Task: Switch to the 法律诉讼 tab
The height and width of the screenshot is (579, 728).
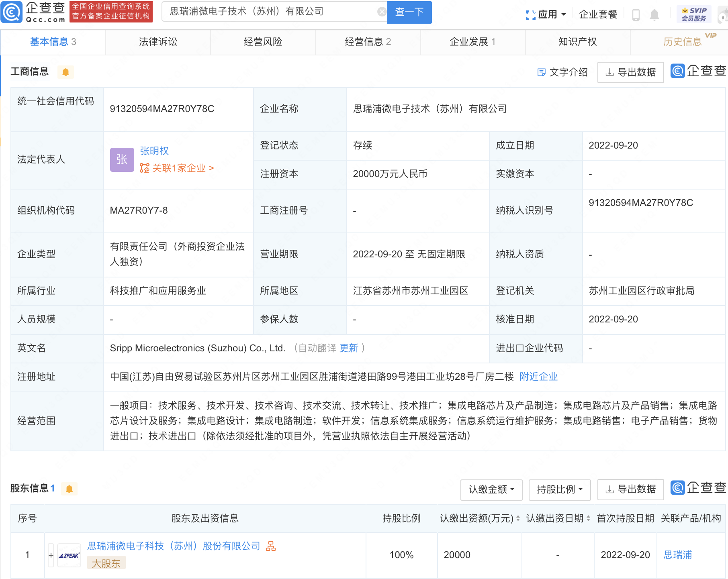Action: [158, 42]
